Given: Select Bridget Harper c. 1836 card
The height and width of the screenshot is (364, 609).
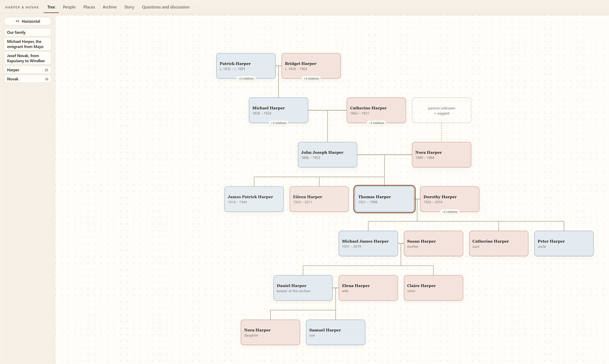Looking at the screenshot, I should click(x=311, y=66).
